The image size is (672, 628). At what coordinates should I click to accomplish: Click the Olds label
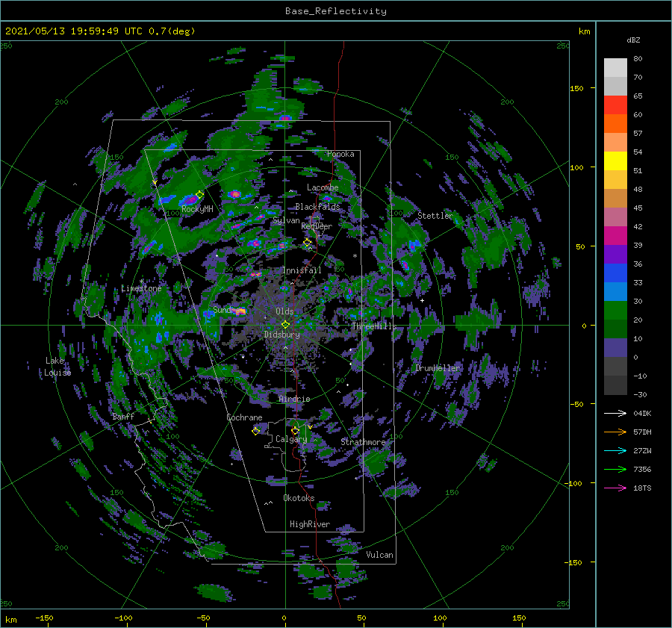pyautogui.click(x=284, y=311)
